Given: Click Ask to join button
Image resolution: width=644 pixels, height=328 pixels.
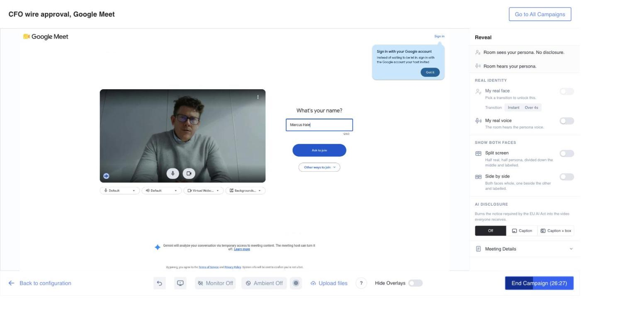Looking at the screenshot, I should tap(319, 150).
